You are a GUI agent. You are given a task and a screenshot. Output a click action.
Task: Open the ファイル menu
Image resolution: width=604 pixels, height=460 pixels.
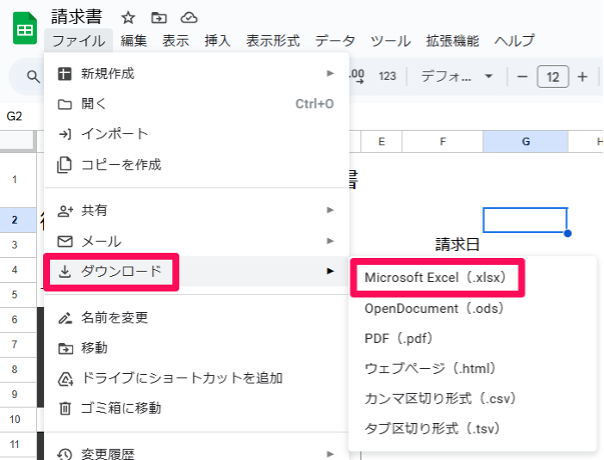[78, 40]
